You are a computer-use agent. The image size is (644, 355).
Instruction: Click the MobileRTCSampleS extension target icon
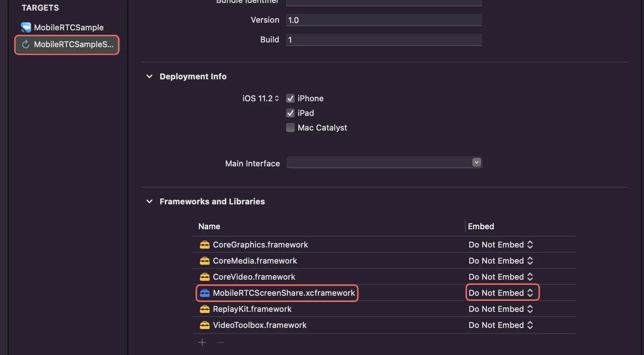pyautogui.click(x=26, y=45)
